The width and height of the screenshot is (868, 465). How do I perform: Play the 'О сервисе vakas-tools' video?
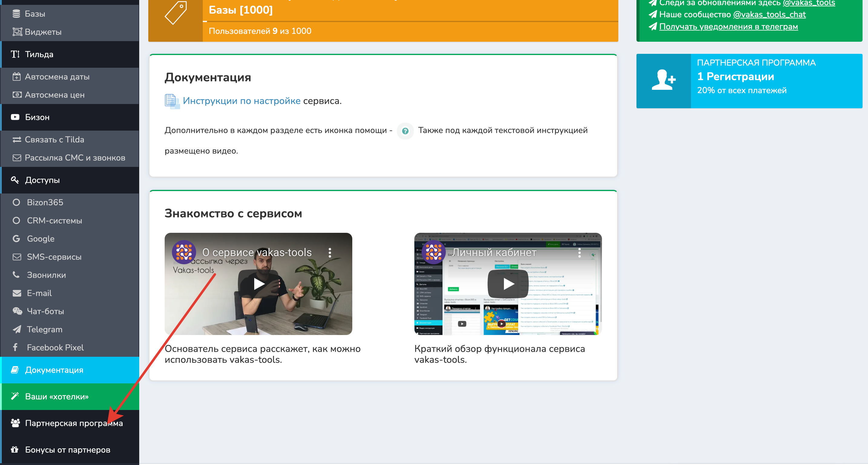point(258,284)
